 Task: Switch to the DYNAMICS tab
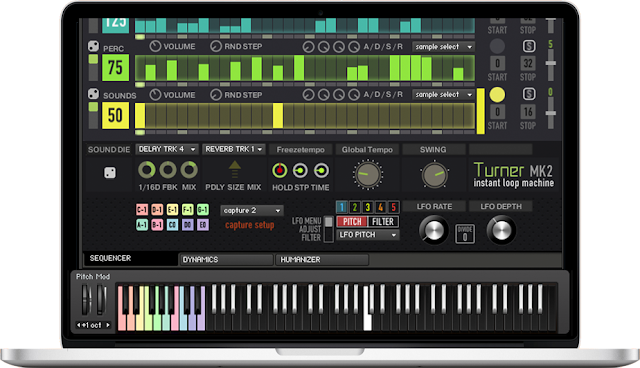pos(227,259)
